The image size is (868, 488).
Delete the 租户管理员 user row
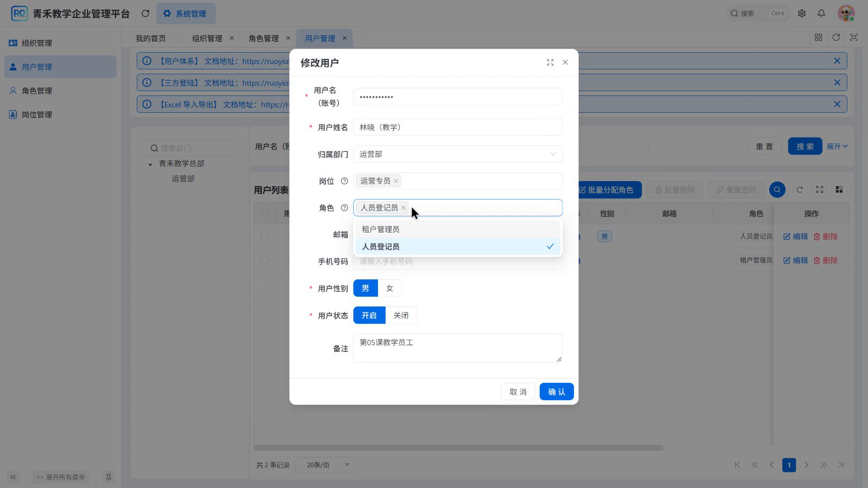826,261
